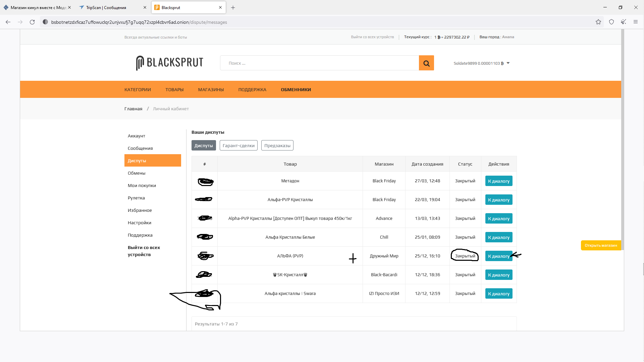Open a new browser tab
This screenshot has height=362, width=644.
233,7
